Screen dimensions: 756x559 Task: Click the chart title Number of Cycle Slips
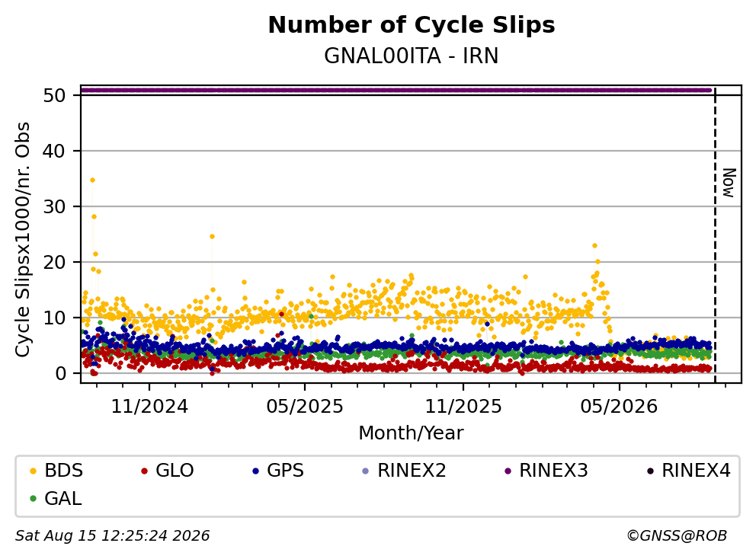(x=412, y=24)
